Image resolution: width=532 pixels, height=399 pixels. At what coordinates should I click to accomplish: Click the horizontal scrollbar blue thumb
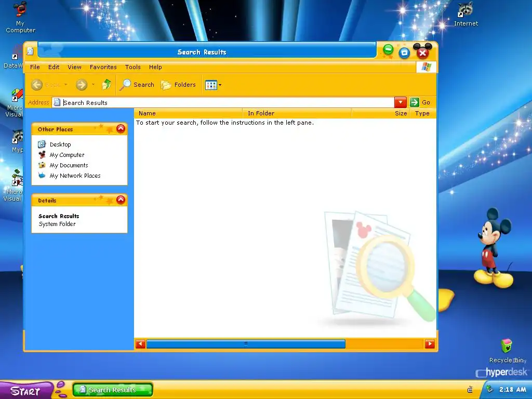coord(246,344)
